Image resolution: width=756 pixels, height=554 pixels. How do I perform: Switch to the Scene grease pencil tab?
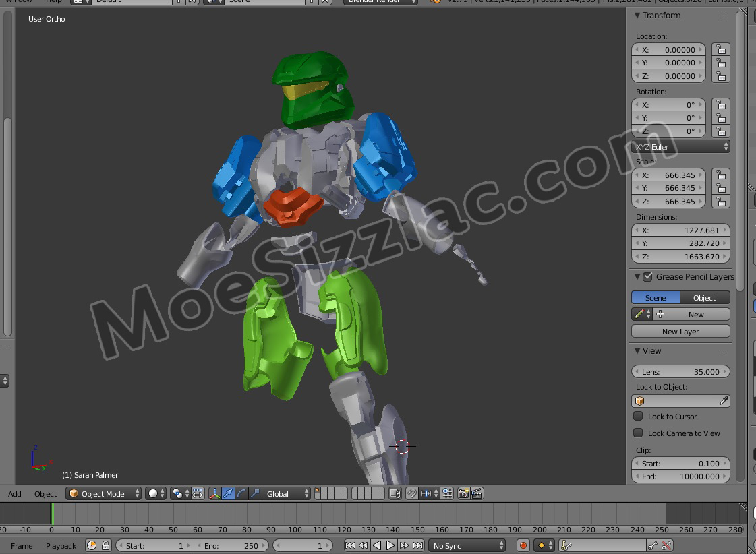coord(656,298)
